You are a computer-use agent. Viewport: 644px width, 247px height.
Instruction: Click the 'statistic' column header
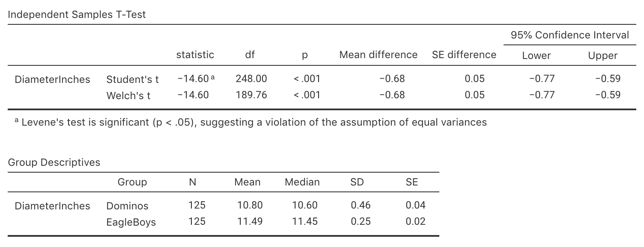coord(195,55)
